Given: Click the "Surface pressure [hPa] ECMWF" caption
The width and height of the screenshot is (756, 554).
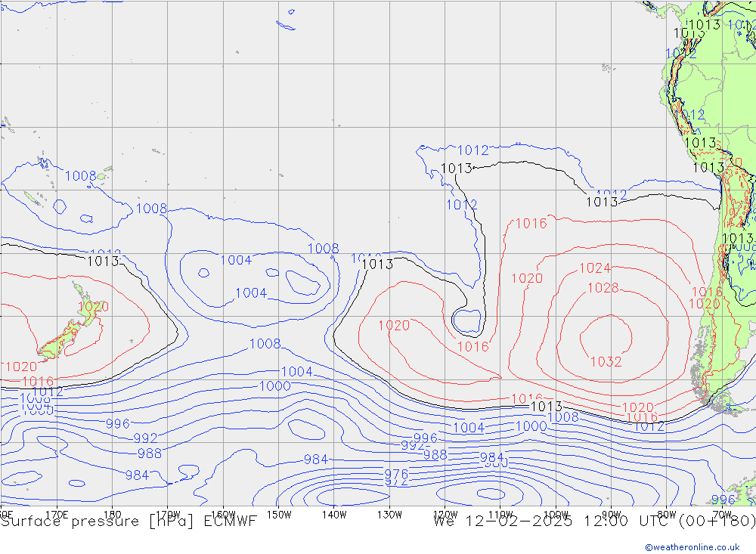Looking at the screenshot, I should [x=129, y=522].
